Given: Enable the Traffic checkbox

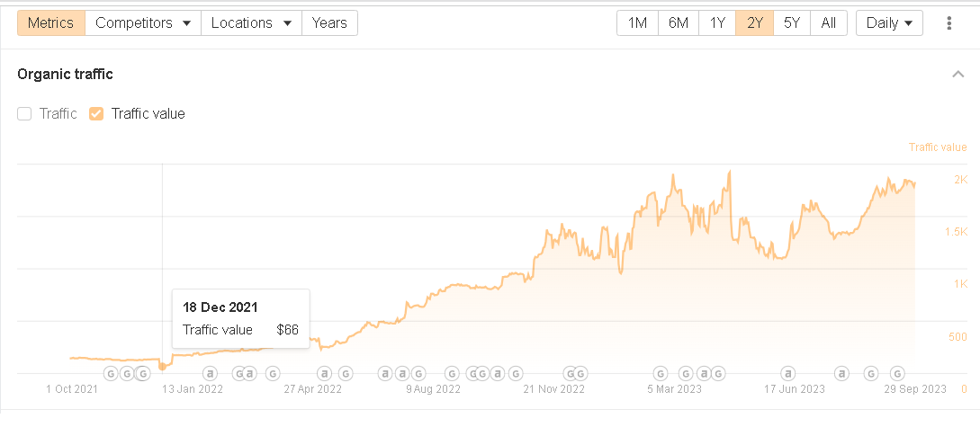Looking at the screenshot, I should tap(24, 113).
